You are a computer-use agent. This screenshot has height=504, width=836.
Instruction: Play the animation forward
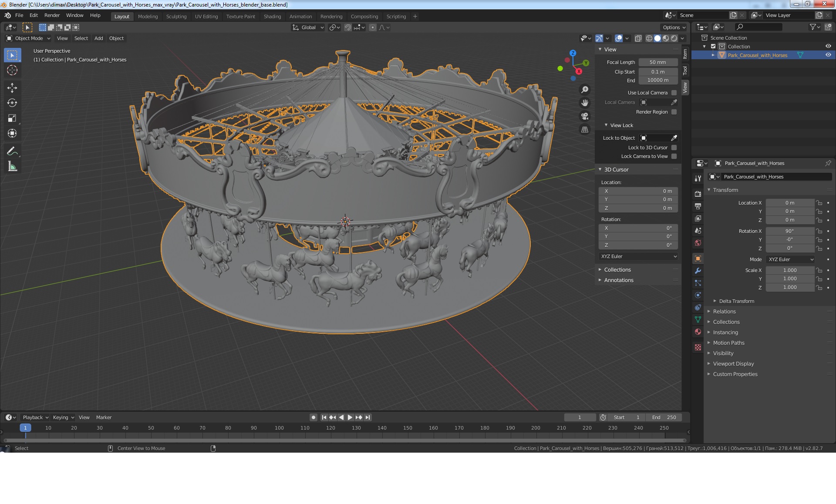pyautogui.click(x=350, y=417)
